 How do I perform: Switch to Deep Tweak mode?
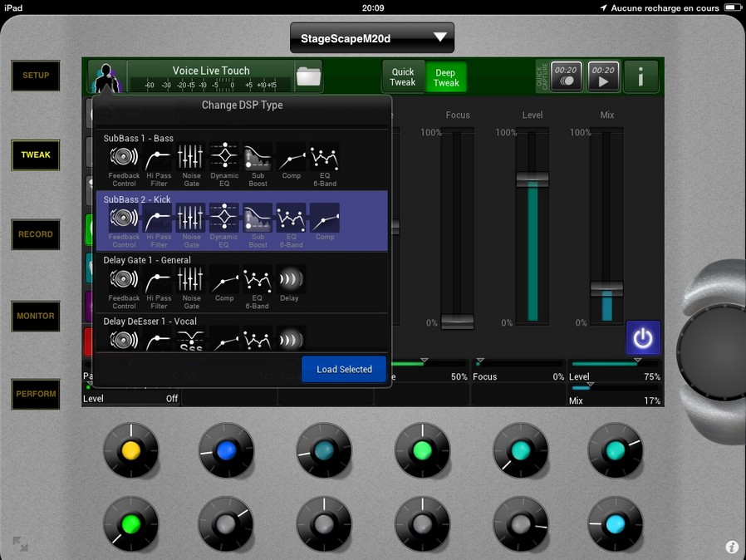[446, 77]
